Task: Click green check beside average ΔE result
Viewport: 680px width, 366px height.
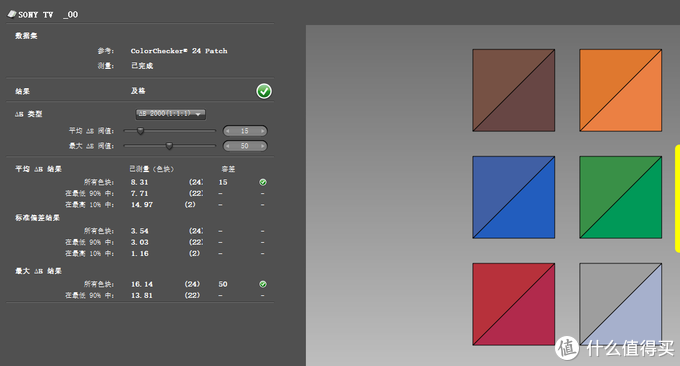Action: pyautogui.click(x=263, y=182)
